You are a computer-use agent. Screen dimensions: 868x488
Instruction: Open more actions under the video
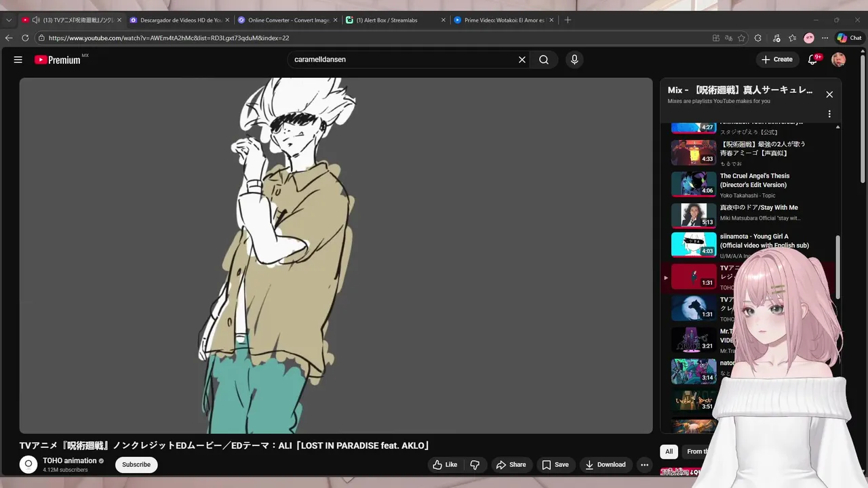click(644, 465)
